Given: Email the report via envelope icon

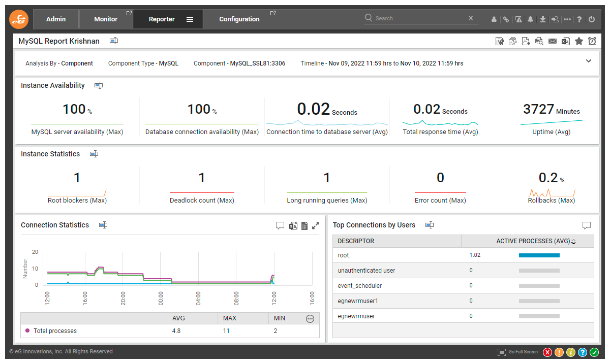Looking at the screenshot, I should [553, 41].
